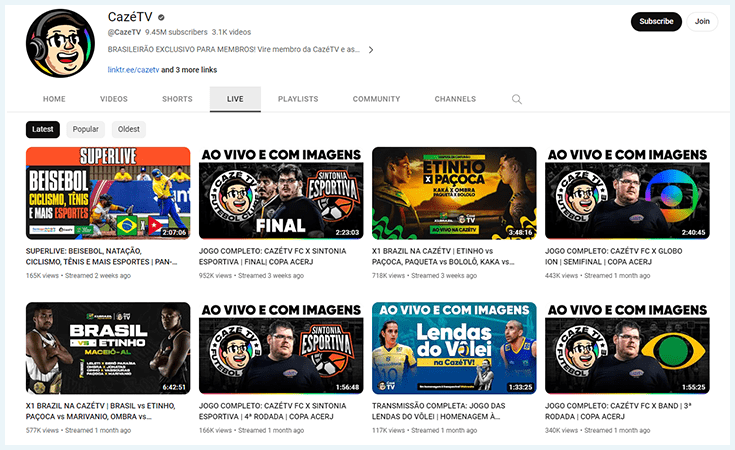The width and height of the screenshot is (735, 450).
Task: Open the Brasil vs Etinho Maceió thumbnail
Action: [x=108, y=348]
